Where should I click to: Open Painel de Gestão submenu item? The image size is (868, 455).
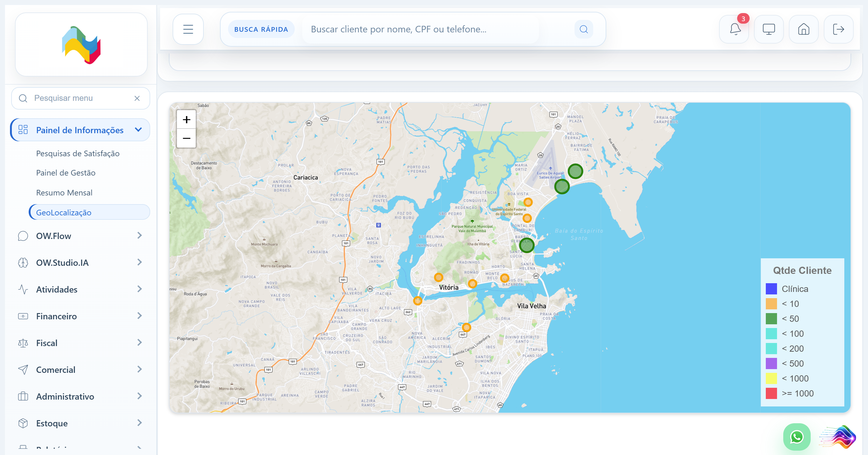pyautogui.click(x=66, y=173)
